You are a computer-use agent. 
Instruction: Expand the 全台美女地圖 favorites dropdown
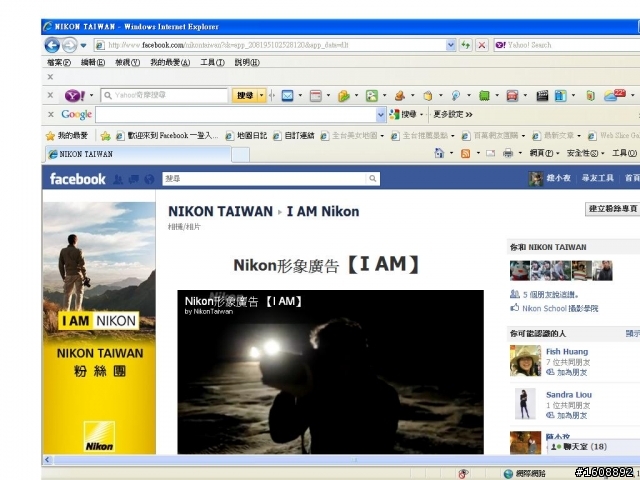(382, 136)
